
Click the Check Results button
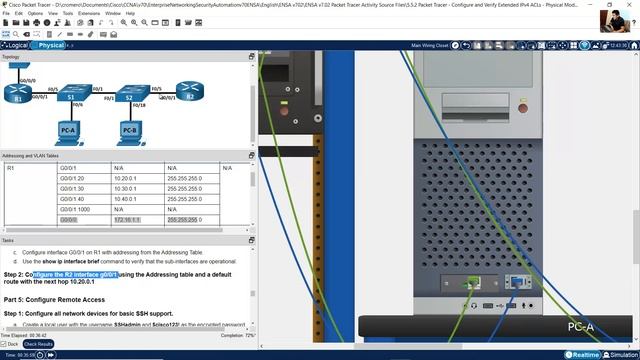coord(38,344)
